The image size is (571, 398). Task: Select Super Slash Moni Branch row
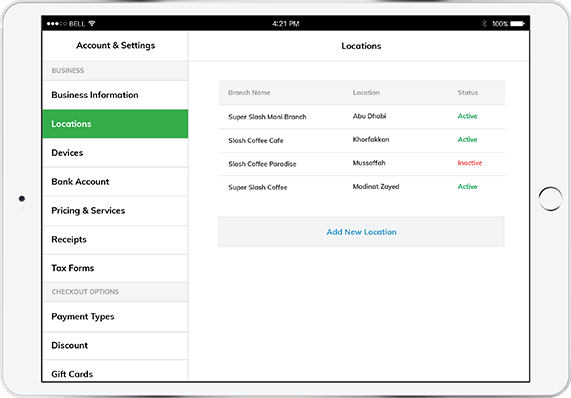(362, 117)
